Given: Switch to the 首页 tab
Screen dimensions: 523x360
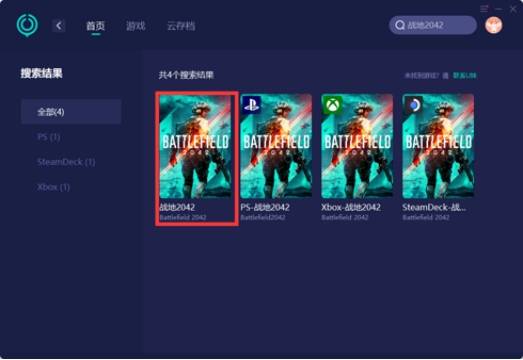Looking at the screenshot, I should pos(95,26).
